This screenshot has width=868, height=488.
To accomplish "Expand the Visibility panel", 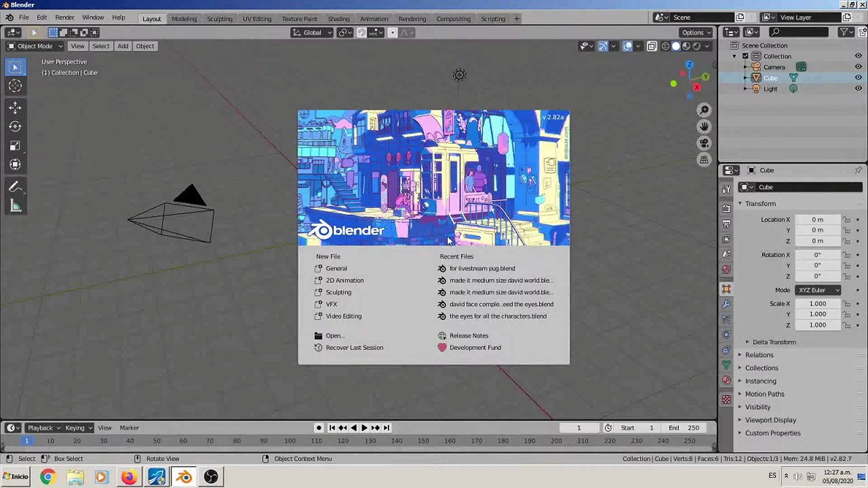I will [757, 407].
